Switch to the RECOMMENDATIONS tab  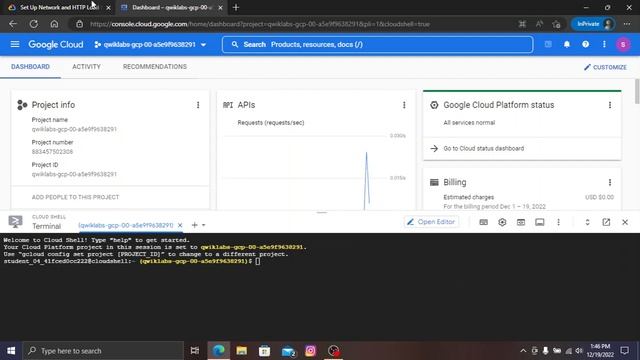(155, 67)
